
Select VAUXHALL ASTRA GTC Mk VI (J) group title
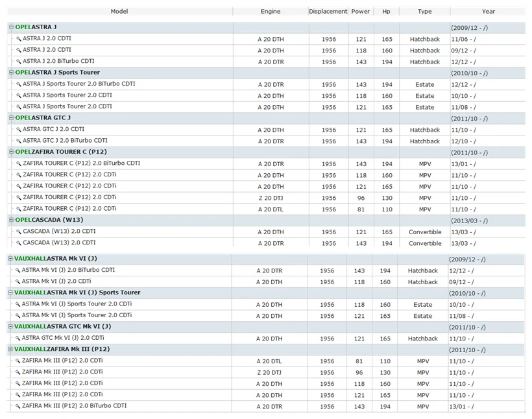63,326
